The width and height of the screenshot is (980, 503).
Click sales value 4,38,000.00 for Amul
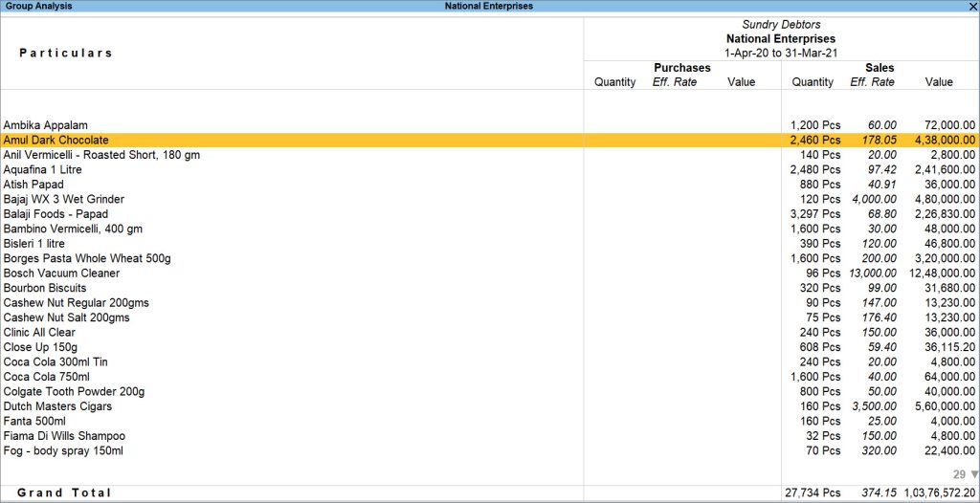click(x=945, y=140)
